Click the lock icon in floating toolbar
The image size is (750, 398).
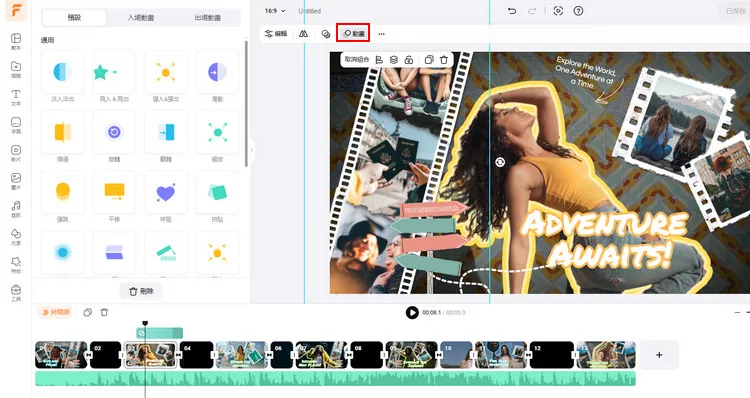coord(408,60)
